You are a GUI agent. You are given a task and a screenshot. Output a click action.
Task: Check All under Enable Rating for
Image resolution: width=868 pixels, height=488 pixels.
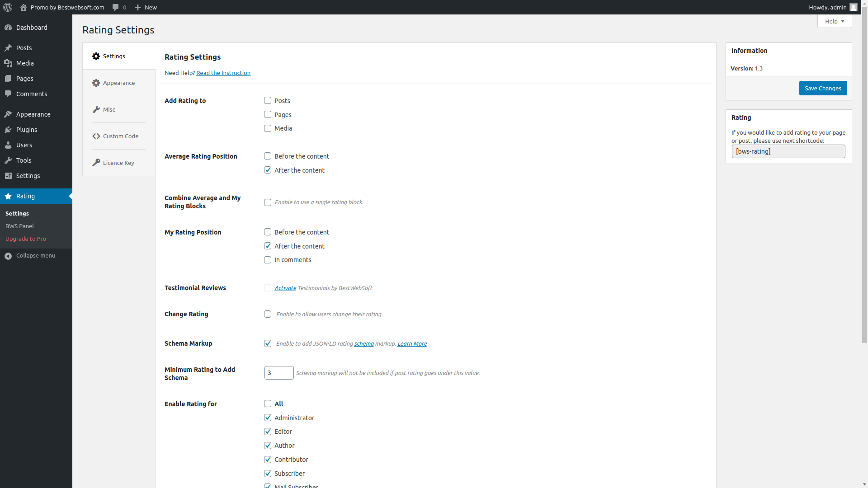pyautogui.click(x=268, y=404)
